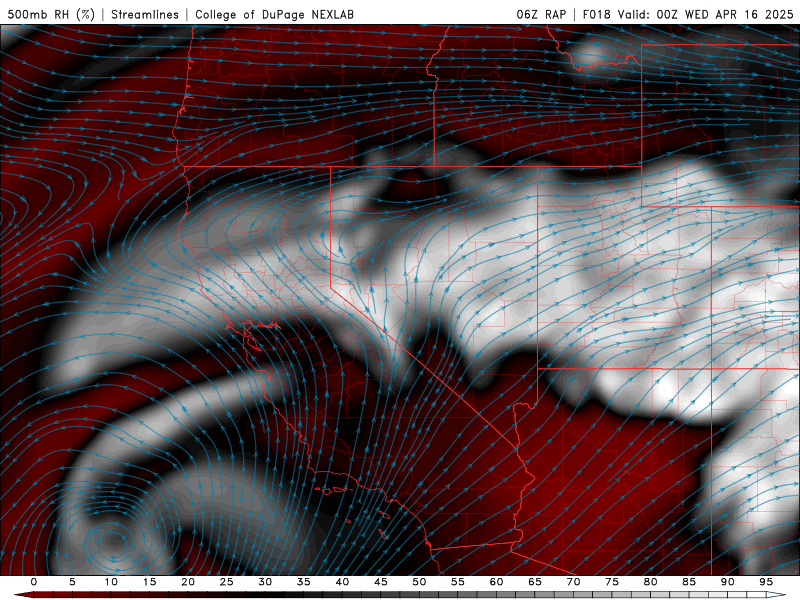The width and height of the screenshot is (800, 600).
Task: Click the colorbar label "35"
Action: click(304, 582)
